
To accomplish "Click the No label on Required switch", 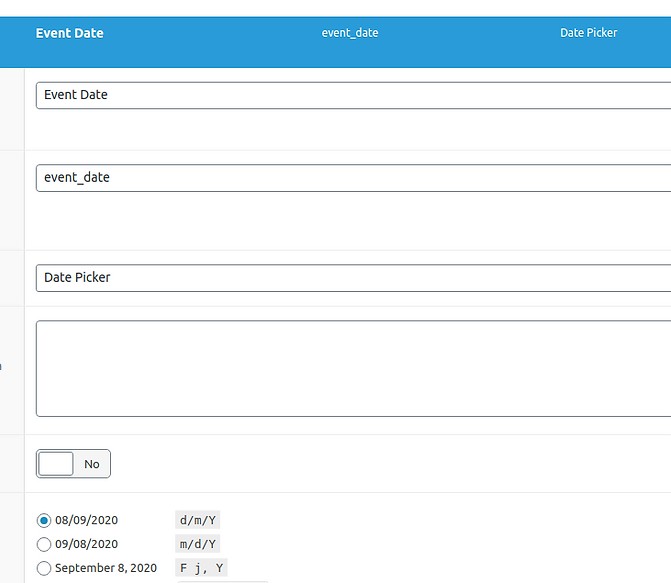I will pos(92,464).
